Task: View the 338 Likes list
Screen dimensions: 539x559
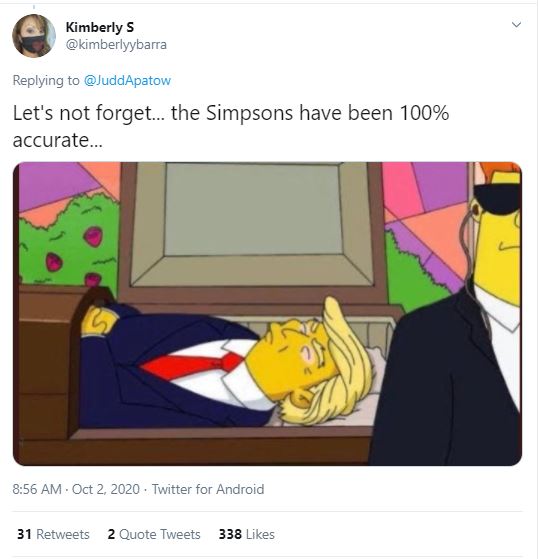Action: (x=247, y=534)
